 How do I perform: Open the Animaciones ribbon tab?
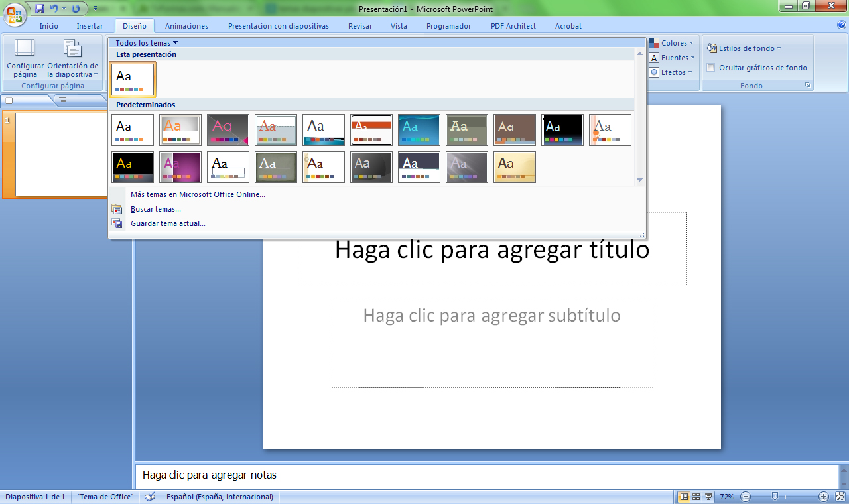tap(186, 26)
